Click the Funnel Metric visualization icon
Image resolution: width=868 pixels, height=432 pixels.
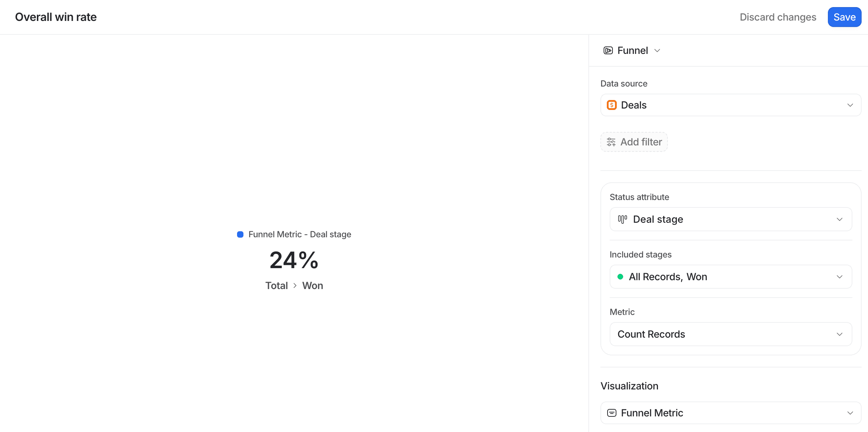tap(611, 413)
